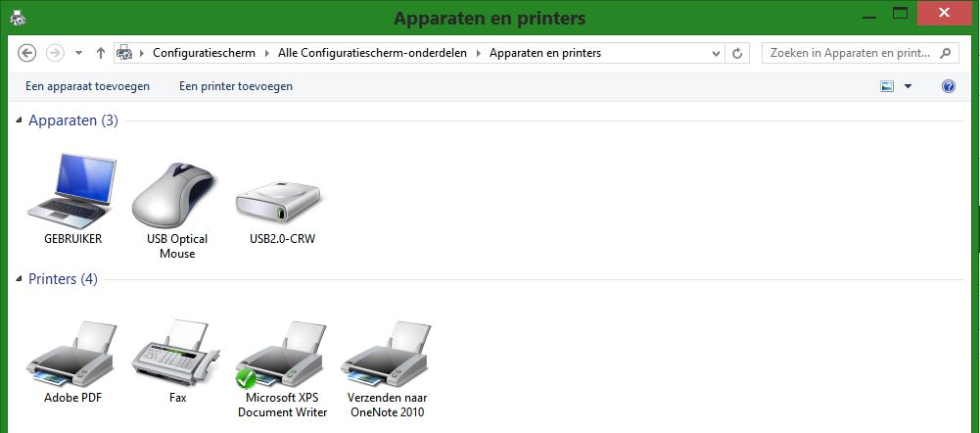980x433 pixels.
Task: Click the USB2.0-CRW label
Action: pyautogui.click(x=283, y=239)
